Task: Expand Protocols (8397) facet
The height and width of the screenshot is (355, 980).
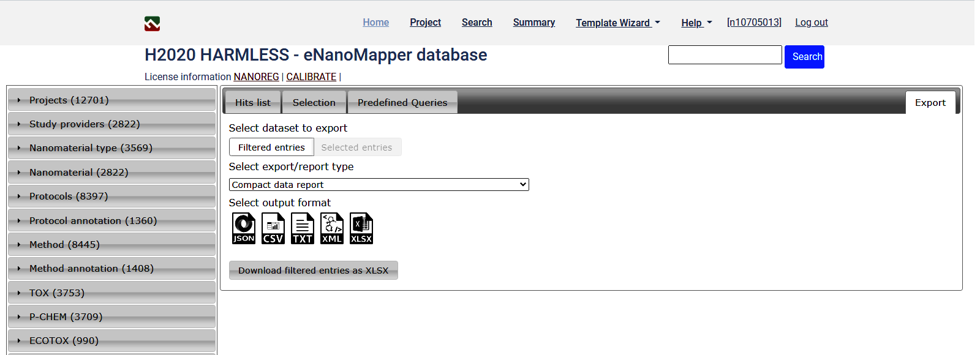Action: [111, 196]
